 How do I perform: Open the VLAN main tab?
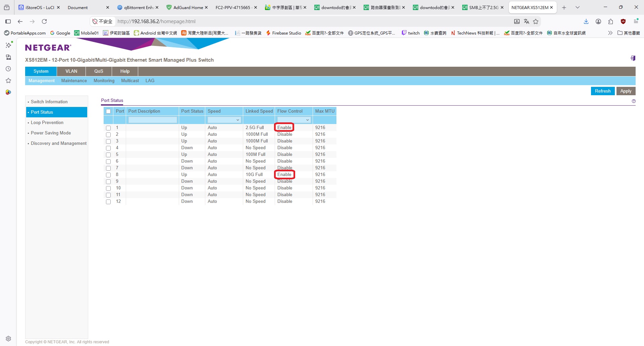click(x=71, y=71)
